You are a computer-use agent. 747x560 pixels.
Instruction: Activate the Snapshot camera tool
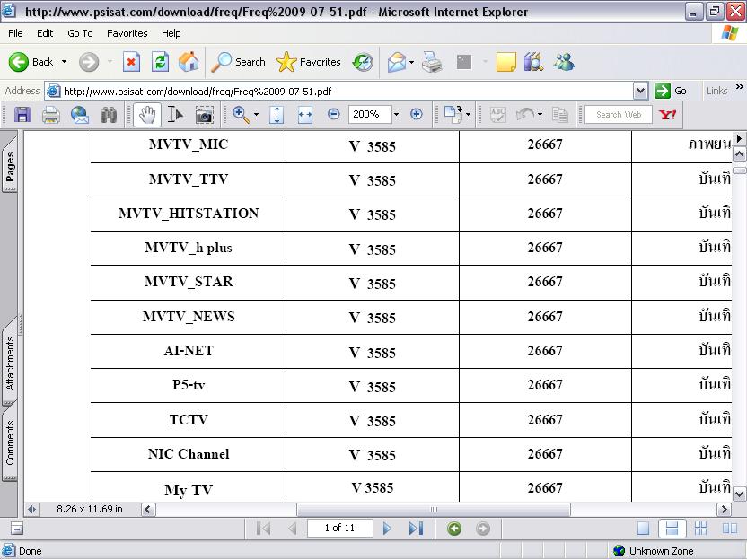click(205, 115)
